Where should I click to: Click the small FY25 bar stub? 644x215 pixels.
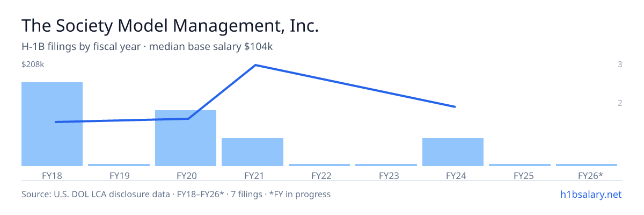coord(519,165)
